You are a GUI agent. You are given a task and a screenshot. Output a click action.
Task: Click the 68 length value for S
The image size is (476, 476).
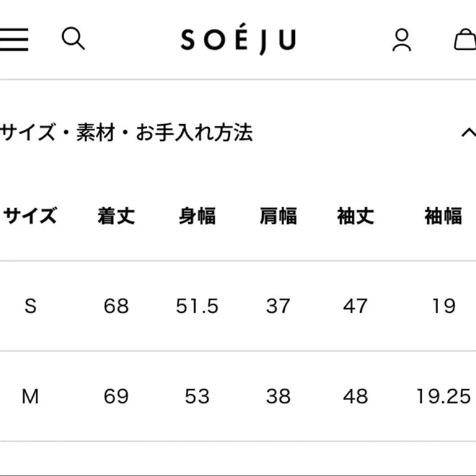(x=116, y=306)
